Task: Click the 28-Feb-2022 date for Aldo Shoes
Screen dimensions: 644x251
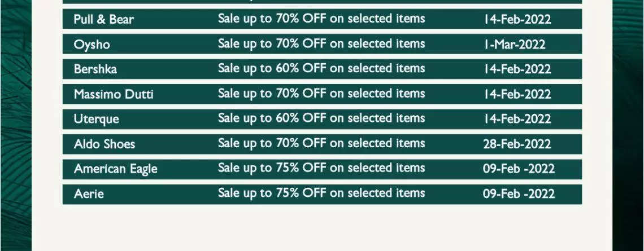Action: pos(517,144)
